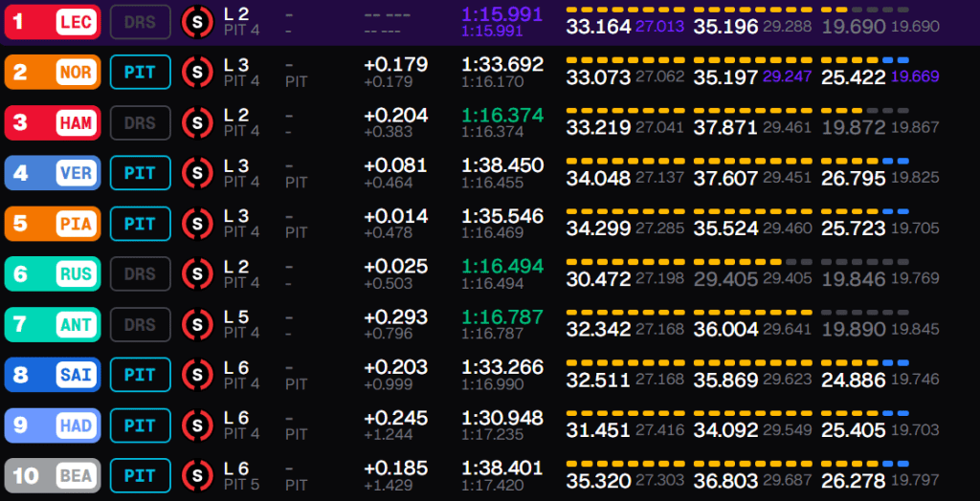Click the PIT indicator in BEA's row

point(141,476)
